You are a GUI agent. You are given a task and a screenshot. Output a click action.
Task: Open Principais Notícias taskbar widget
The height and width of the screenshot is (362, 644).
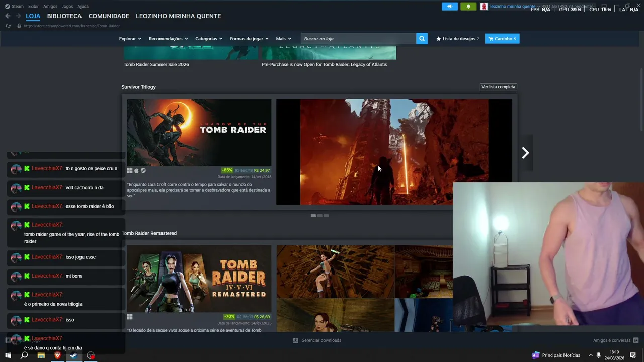[556, 355]
